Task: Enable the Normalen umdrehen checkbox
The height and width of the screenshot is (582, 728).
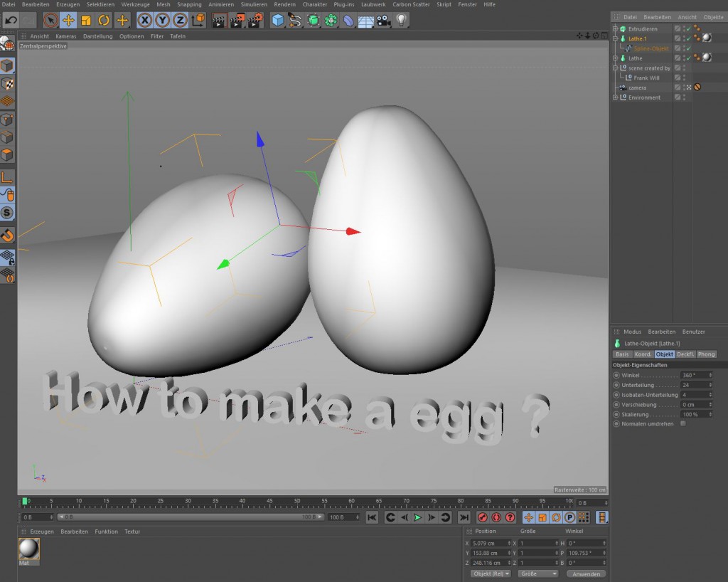Action: pos(683,423)
